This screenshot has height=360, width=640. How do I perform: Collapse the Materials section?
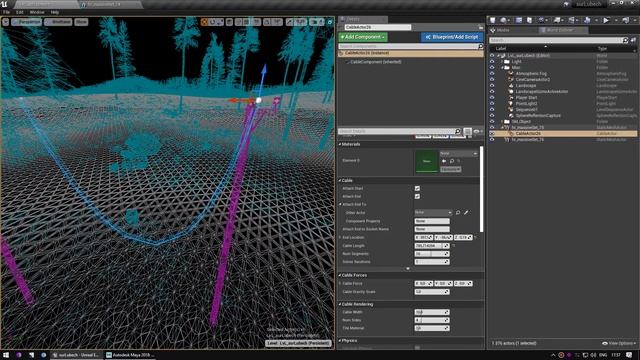point(340,144)
